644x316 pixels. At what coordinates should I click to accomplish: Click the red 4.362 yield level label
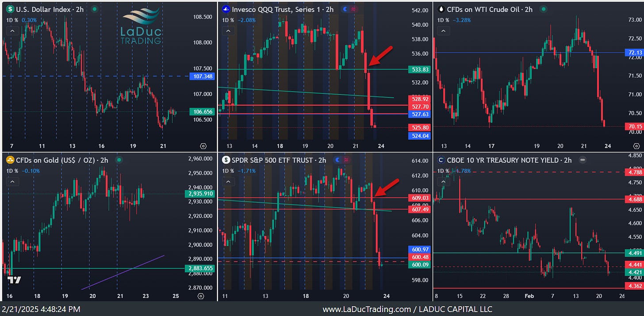click(633, 286)
